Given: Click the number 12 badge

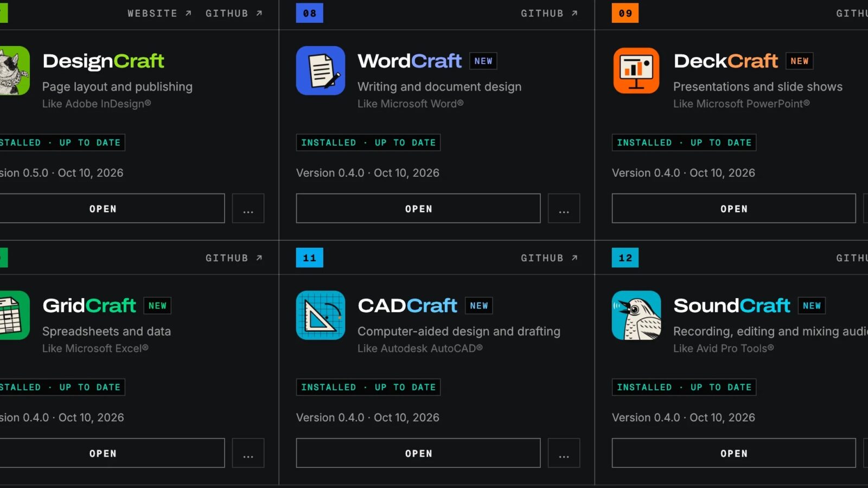Looking at the screenshot, I should (x=626, y=258).
